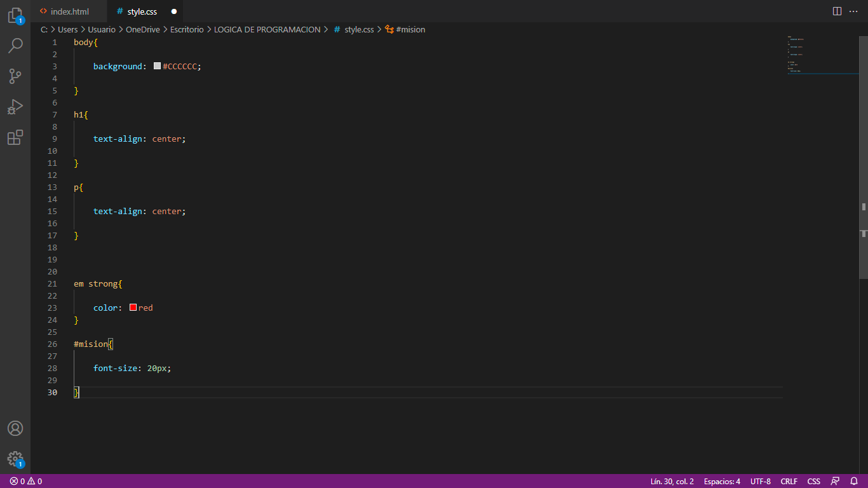The height and width of the screenshot is (488, 868).
Task: Open the Search view
Action: pyautogui.click(x=15, y=46)
